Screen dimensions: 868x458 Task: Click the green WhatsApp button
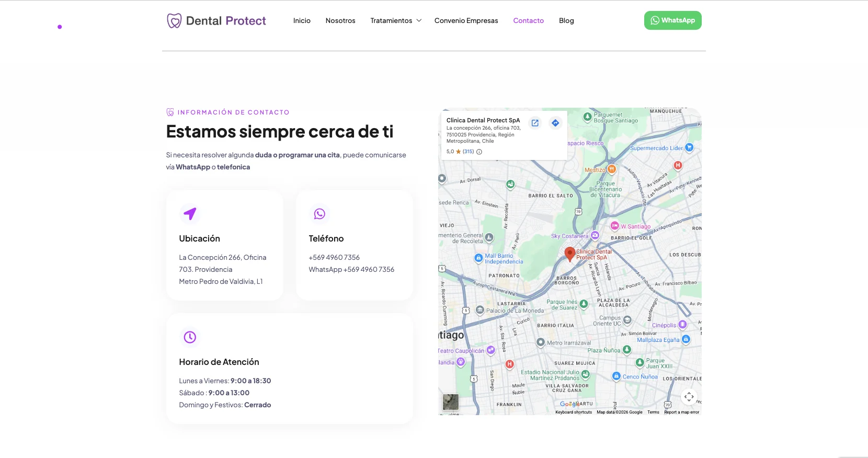672,20
